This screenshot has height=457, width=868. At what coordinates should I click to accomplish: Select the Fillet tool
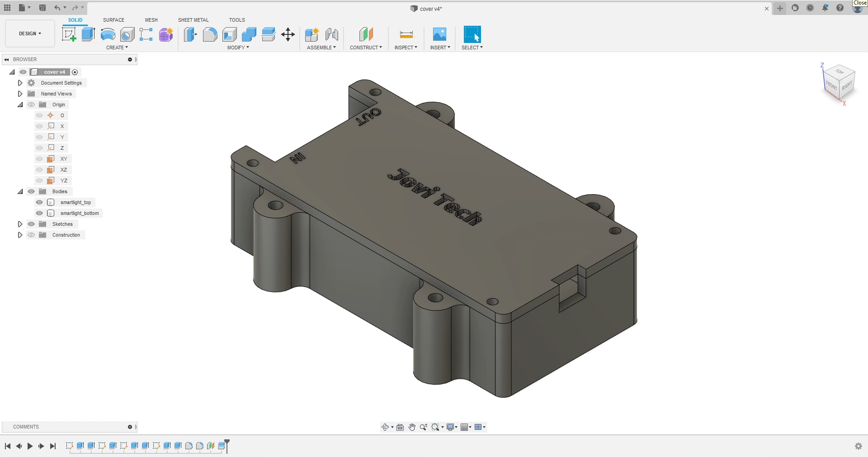pyautogui.click(x=210, y=34)
